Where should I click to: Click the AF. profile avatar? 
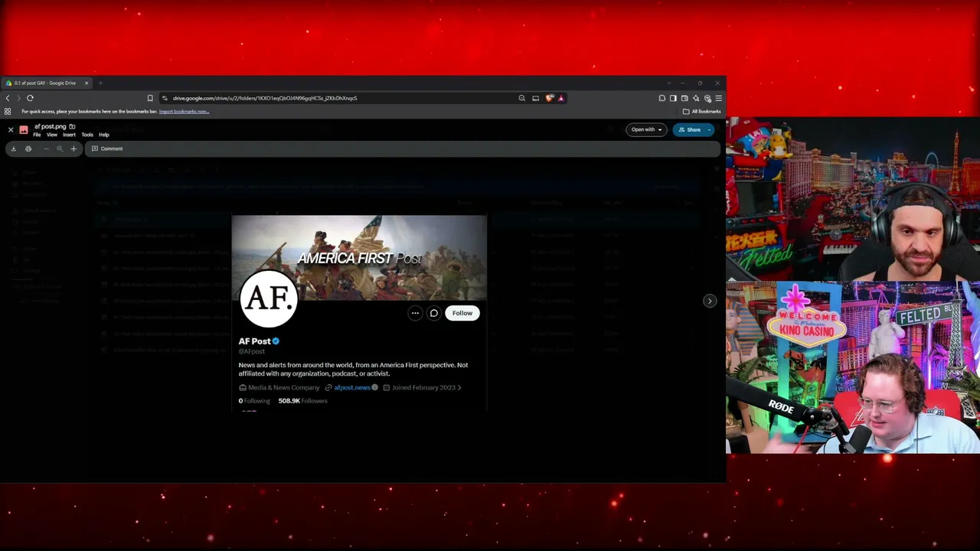269,298
